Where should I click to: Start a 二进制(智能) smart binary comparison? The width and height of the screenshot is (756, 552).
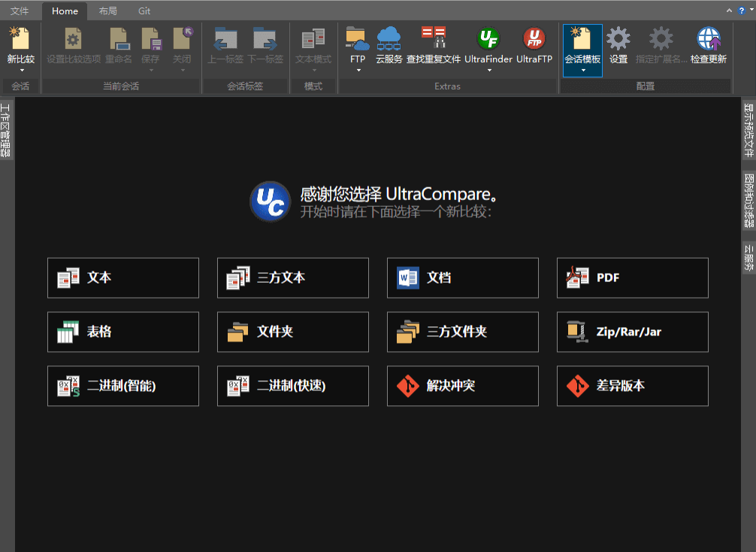coord(123,386)
